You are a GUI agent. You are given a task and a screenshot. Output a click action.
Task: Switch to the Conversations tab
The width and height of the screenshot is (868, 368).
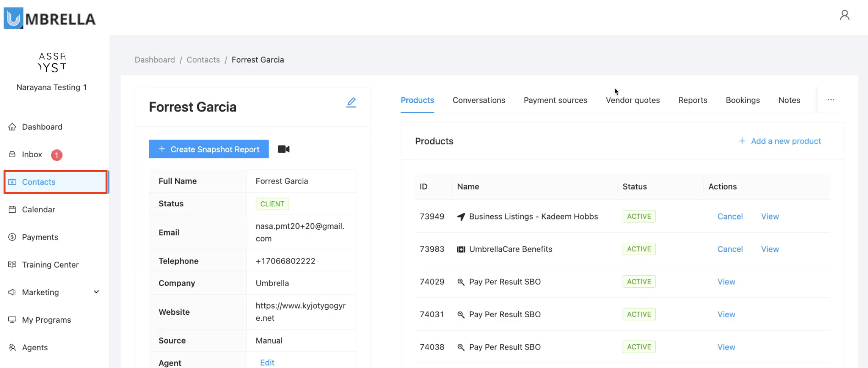pyautogui.click(x=479, y=100)
